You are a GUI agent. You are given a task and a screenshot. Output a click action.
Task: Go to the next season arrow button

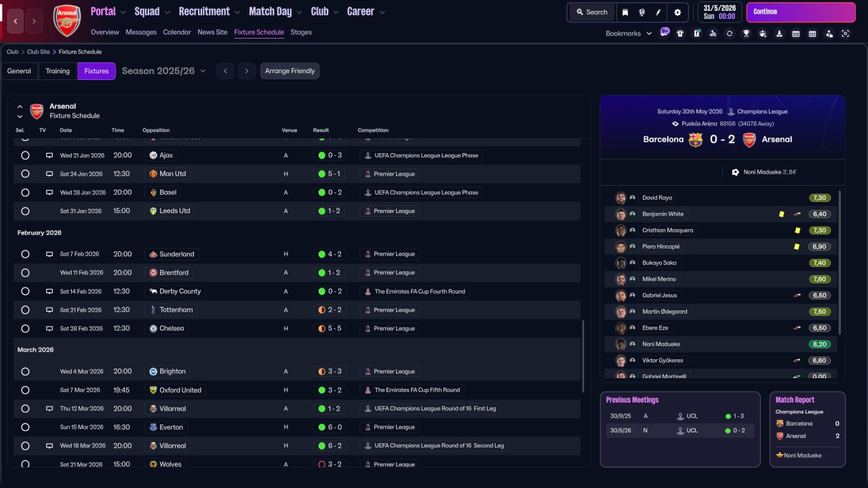pyautogui.click(x=247, y=71)
